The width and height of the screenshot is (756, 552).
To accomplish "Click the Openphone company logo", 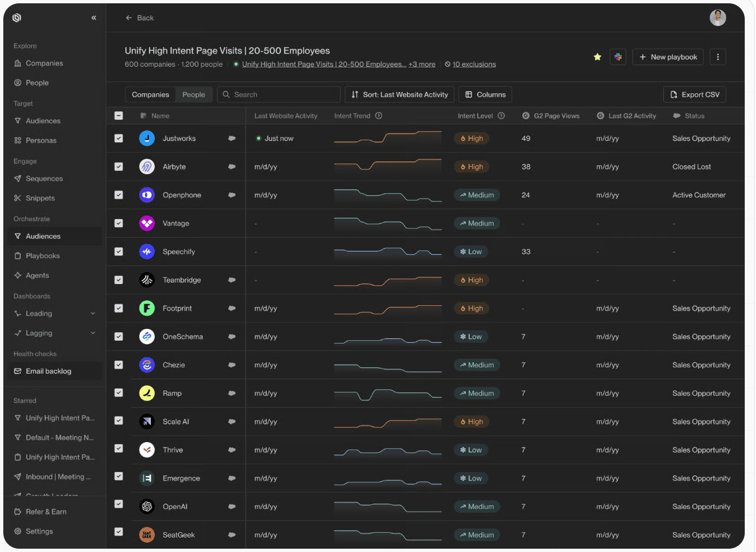I will point(147,195).
